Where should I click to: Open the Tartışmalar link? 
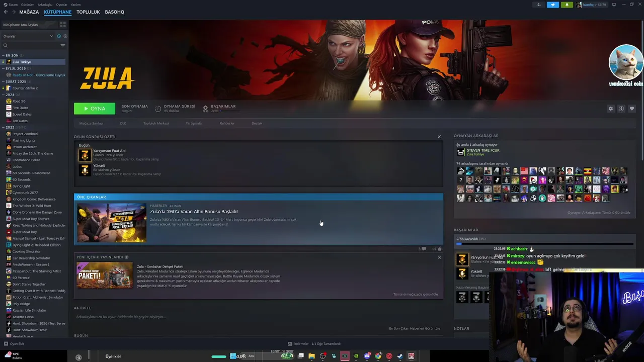194,123
